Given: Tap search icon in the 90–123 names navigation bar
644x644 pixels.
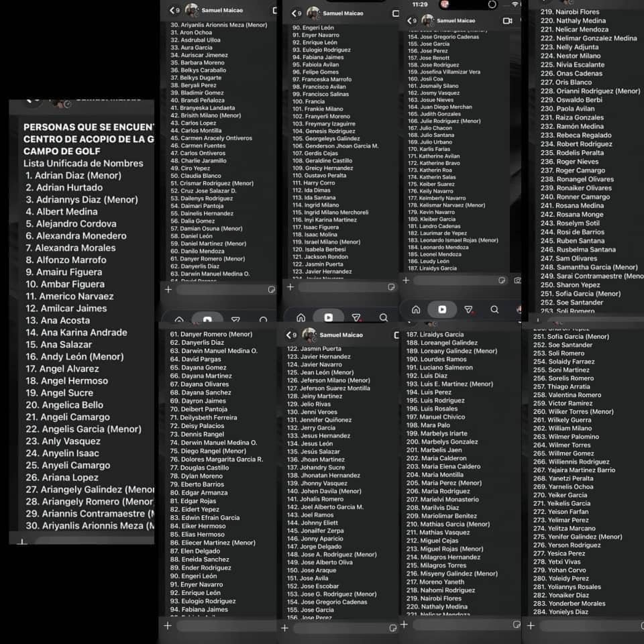Looking at the screenshot, I should [384, 317].
